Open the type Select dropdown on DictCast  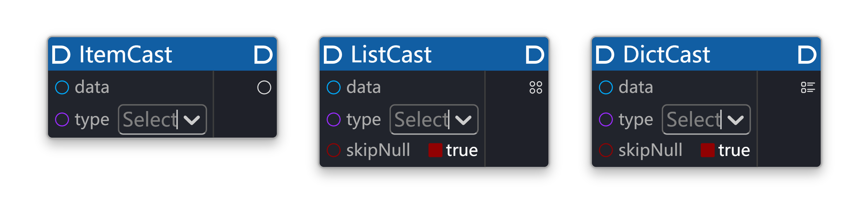pyautogui.click(x=706, y=119)
